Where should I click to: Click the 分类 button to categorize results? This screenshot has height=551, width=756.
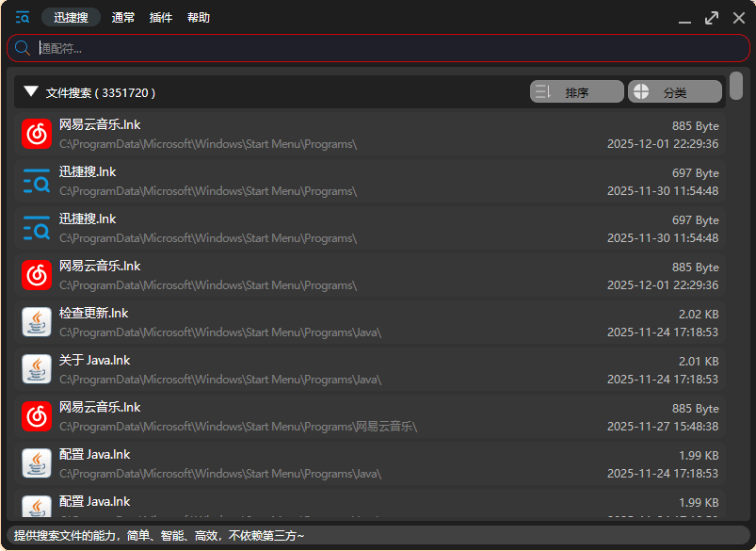click(x=674, y=90)
